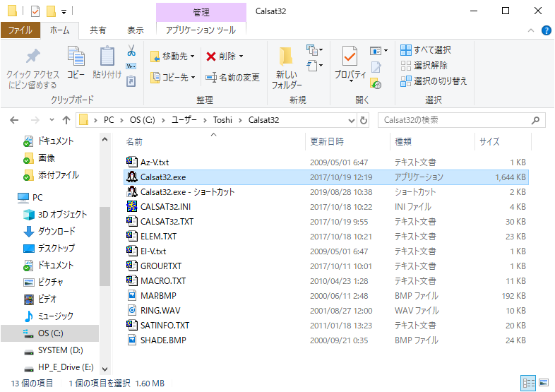Expand the Delete (削除) dropdown arrow
This screenshot has height=392, width=555.
(x=241, y=57)
